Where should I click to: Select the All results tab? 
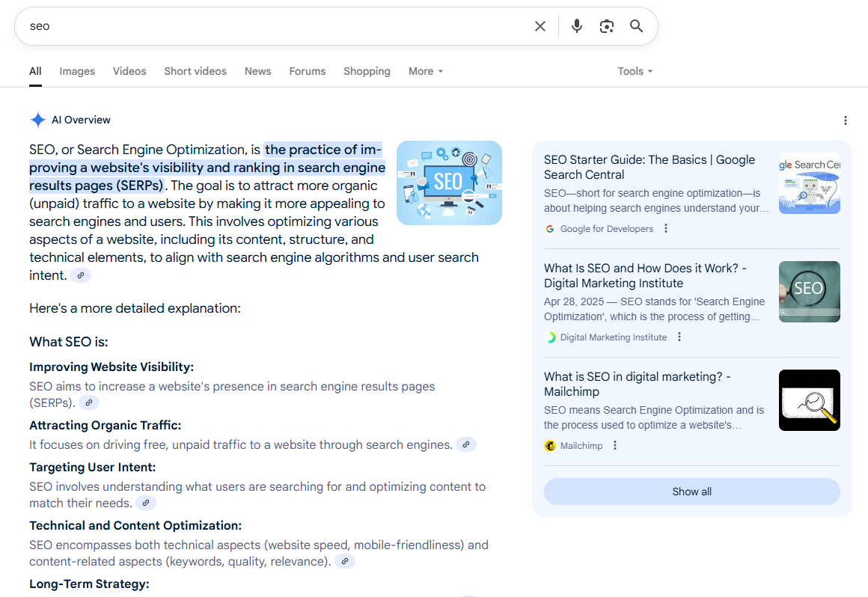35,71
